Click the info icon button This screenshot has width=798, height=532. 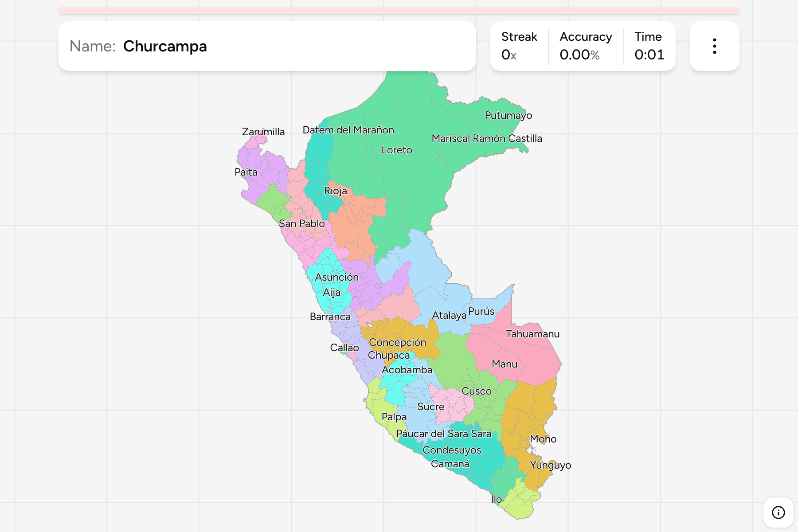coord(778,512)
